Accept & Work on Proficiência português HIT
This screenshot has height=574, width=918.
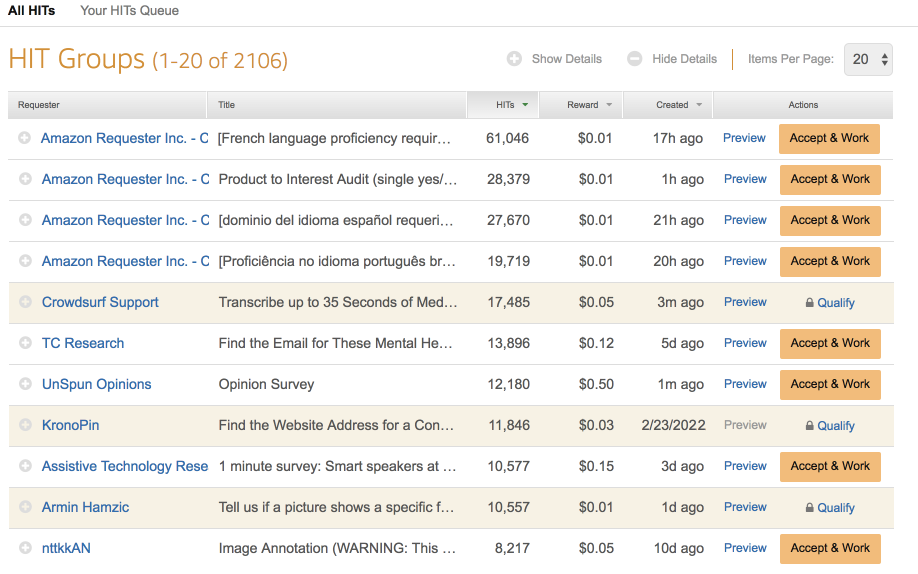[830, 262]
